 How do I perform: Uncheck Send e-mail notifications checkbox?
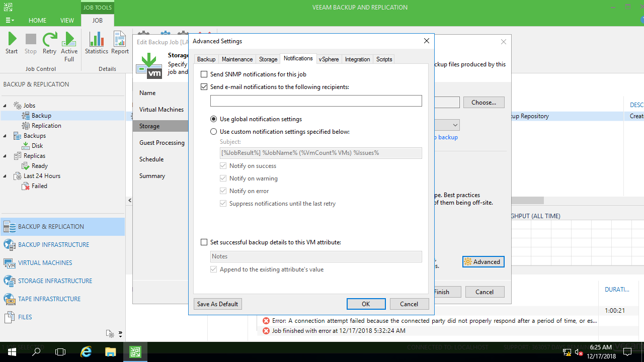coord(204,87)
